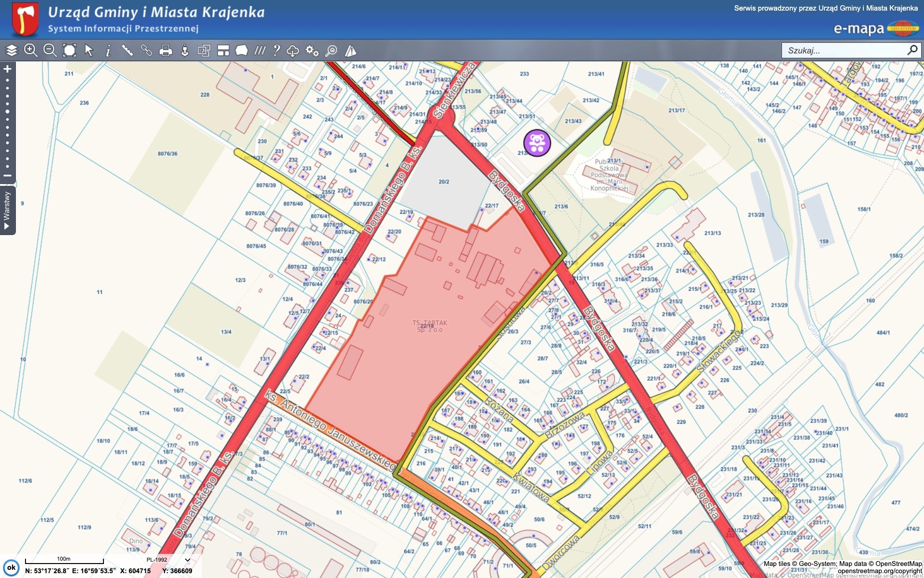Click the minus button on zoom slider
This screenshot has width=924, height=578.
(7, 175)
